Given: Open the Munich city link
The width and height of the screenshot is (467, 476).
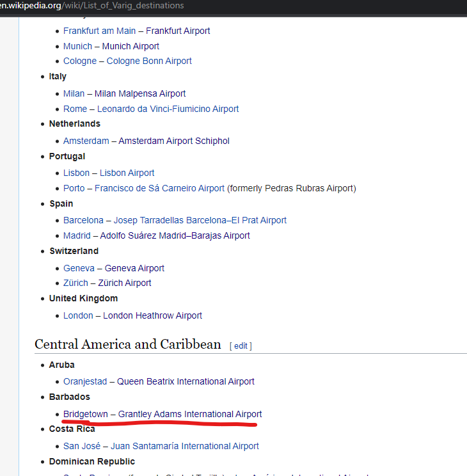Looking at the screenshot, I should pos(77,46).
